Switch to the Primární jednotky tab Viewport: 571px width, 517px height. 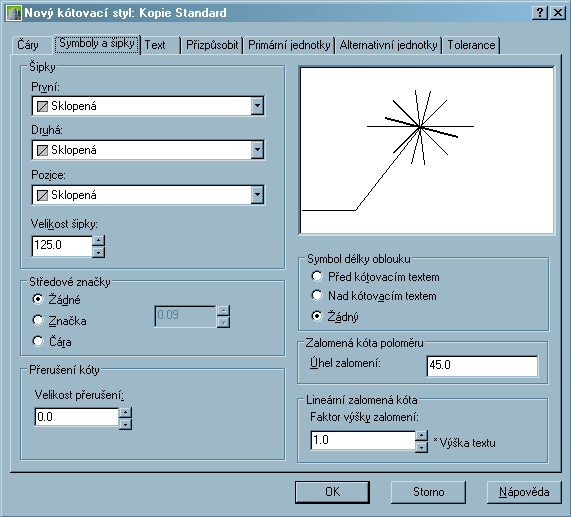pyautogui.click(x=289, y=45)
